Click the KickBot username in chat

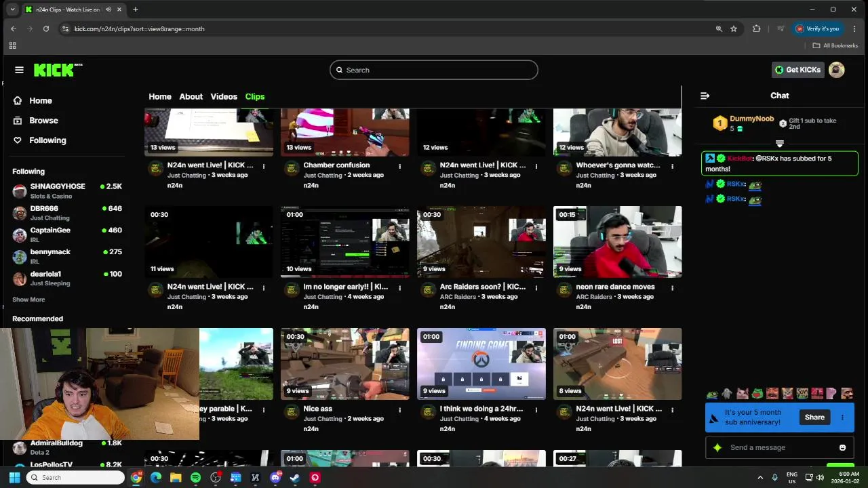pos(740,159)
